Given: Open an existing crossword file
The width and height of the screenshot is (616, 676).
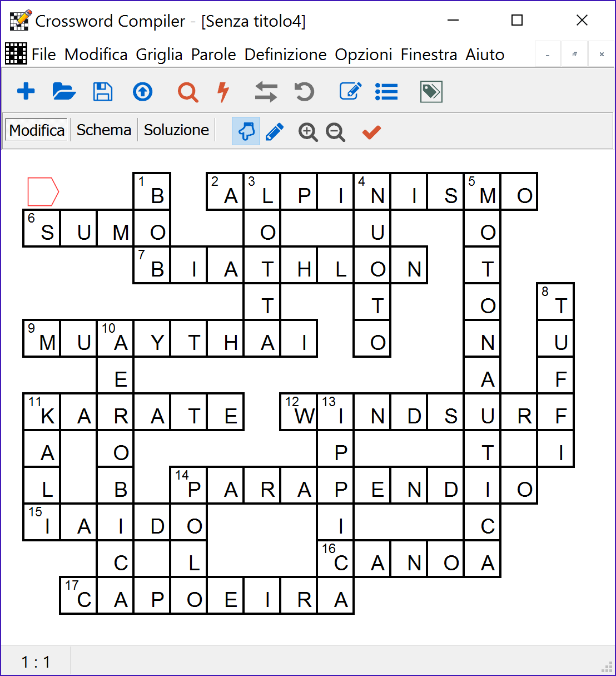Looking at the screenshot, I should pyautogui.click(x=64, y=91).
